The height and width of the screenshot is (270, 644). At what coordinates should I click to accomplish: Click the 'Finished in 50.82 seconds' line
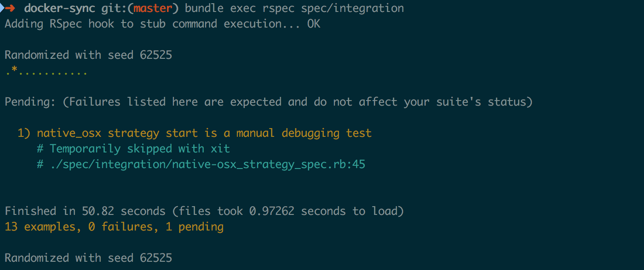(204, 211)
